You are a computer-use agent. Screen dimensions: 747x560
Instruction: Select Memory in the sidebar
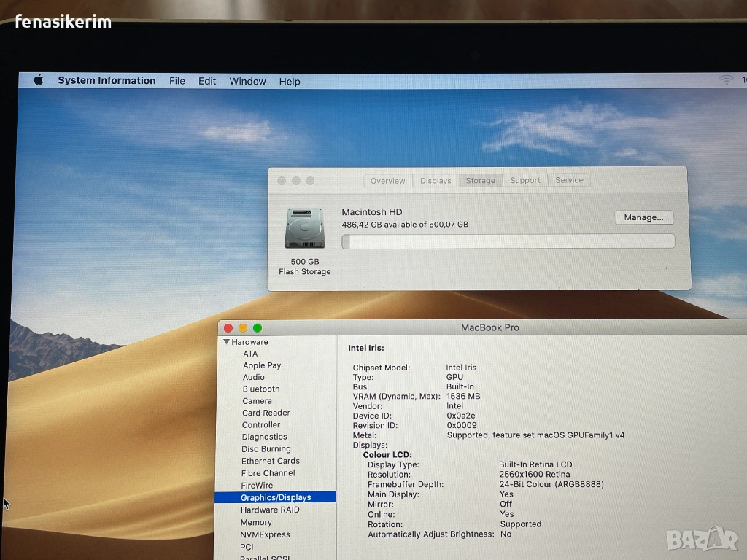256,522
